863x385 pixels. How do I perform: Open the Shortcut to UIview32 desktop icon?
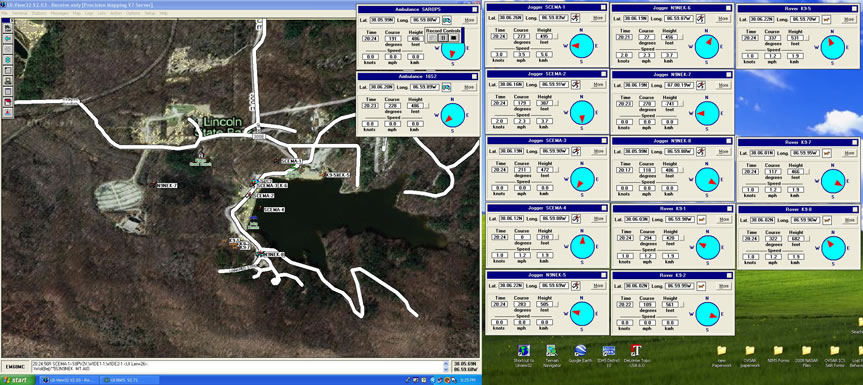click(x=524, y=357)
